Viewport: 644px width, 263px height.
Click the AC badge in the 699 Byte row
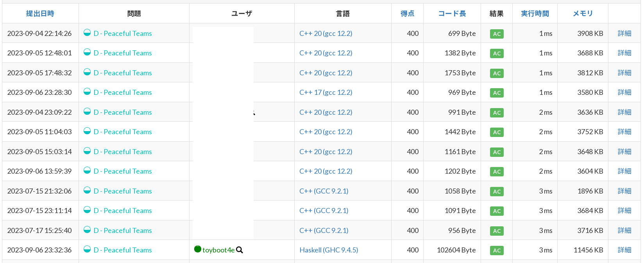497,34
